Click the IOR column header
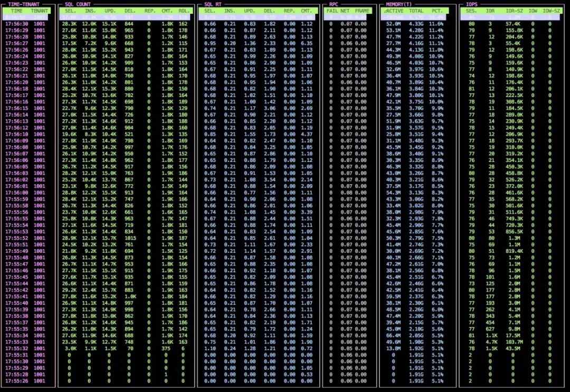570x392 pixels. tap(490, 11)
